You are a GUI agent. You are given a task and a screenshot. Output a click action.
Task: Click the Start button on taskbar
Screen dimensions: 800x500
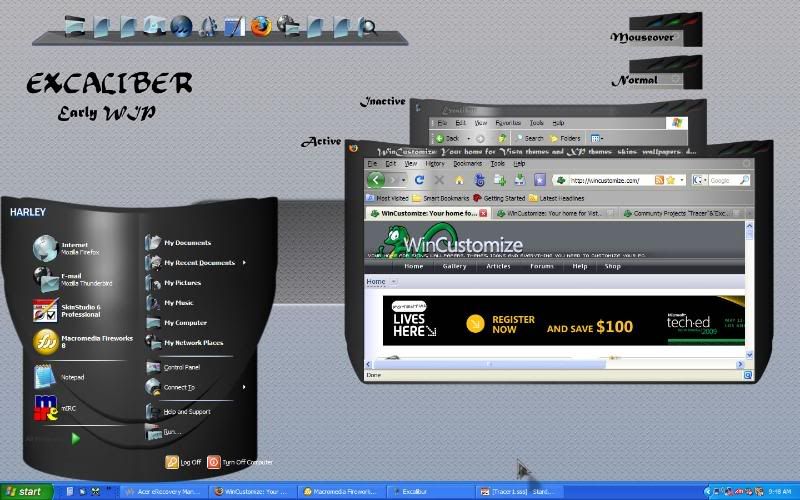(x=26, y=491)
